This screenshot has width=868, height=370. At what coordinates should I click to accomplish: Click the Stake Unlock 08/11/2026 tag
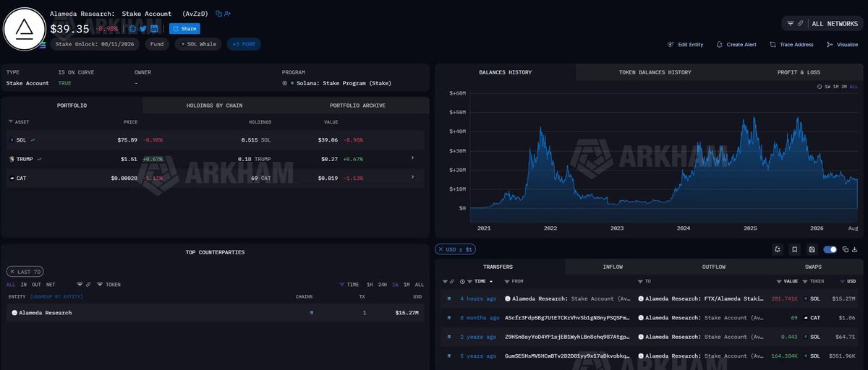click(x=95, y=44)
